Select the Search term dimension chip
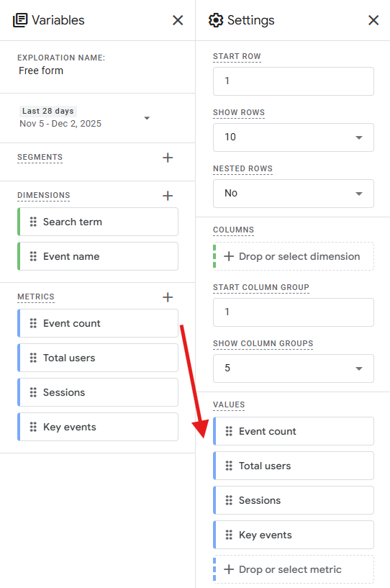This screenshot has height=588, width=390. (x=98, y=222)
